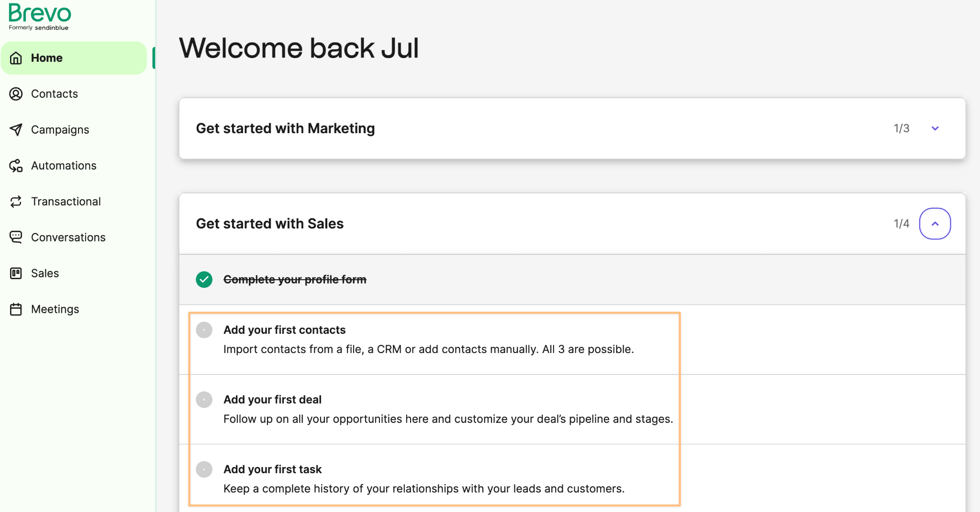Go to the Home menu entry
This screenshot has height=512, width=980.
pyautogui.click(x=46, y=57)
